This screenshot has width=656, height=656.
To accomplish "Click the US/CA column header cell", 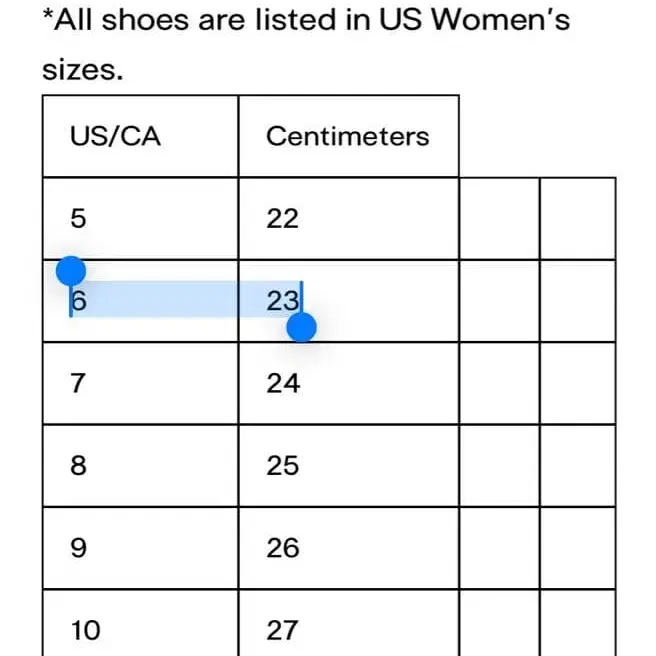I will 140,137.
